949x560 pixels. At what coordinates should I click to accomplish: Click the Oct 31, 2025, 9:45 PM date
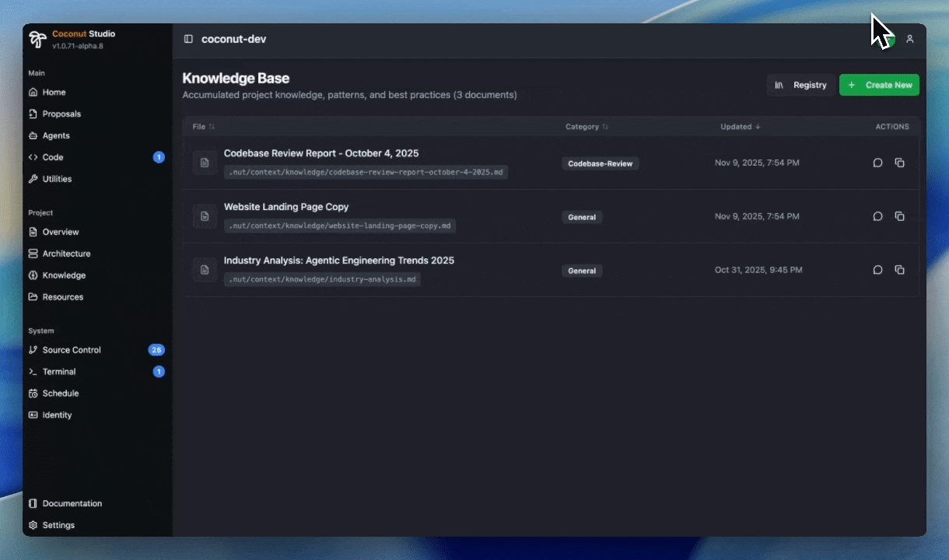coord(758,270)
